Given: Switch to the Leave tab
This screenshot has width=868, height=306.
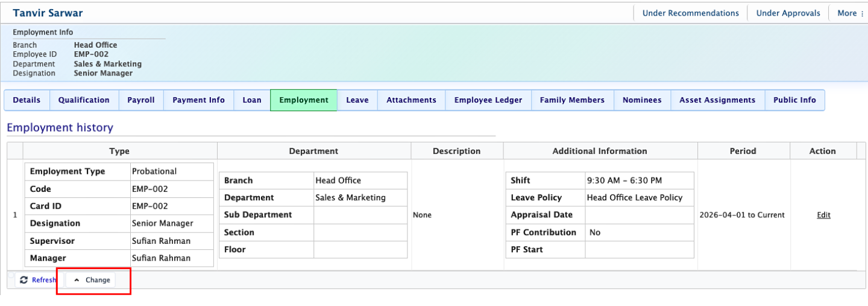Looking at the screenshot, I should 357,100.
